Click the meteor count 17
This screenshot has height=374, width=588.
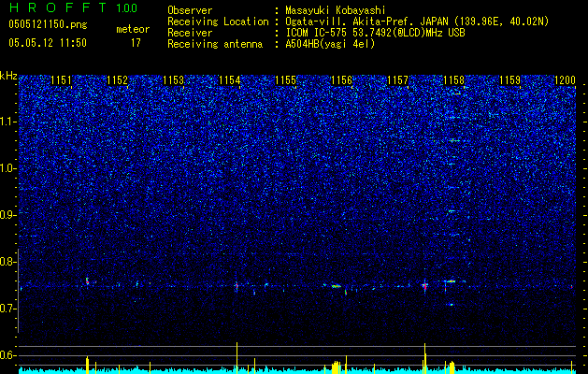click(x=136, y=43)
